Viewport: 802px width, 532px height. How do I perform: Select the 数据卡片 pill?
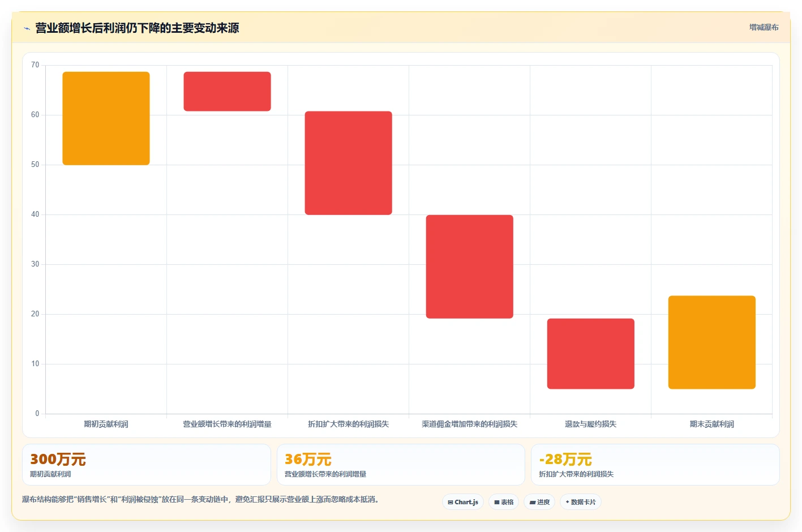pyautogui.click(x=581, y=502)
